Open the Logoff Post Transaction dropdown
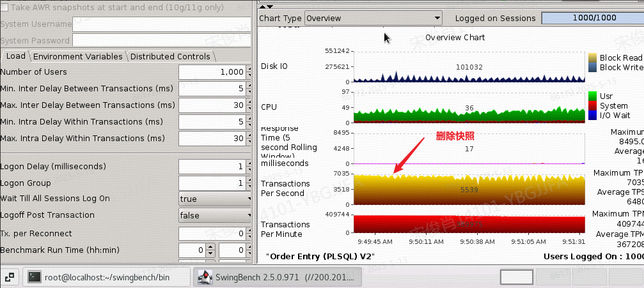 [x=215, y=215]
